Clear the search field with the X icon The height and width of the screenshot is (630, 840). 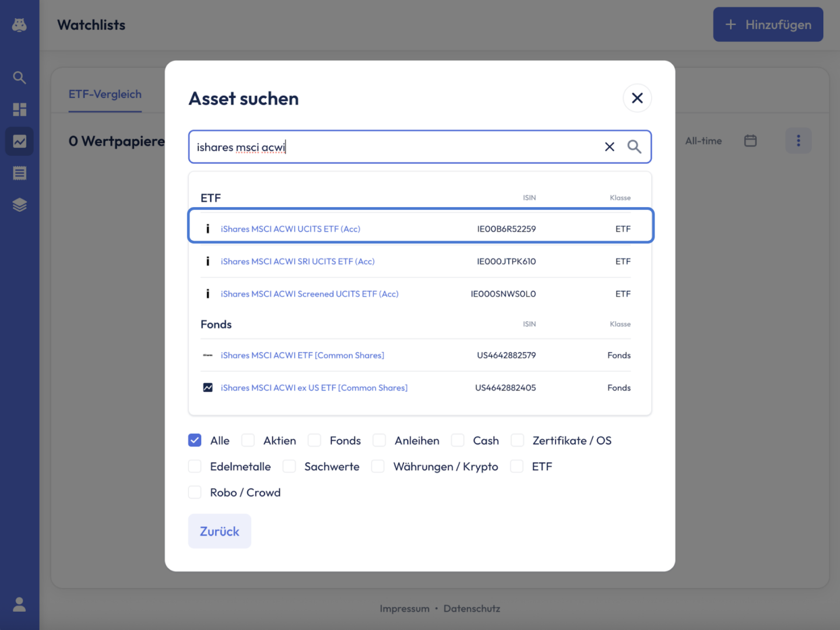coord(609,147)
